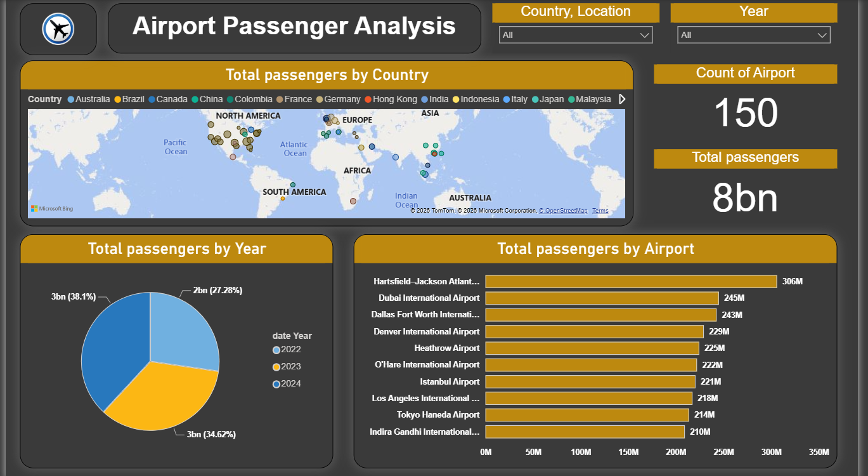
Task: Click the airplane logo icon
Action: click(x=58, y=29)
